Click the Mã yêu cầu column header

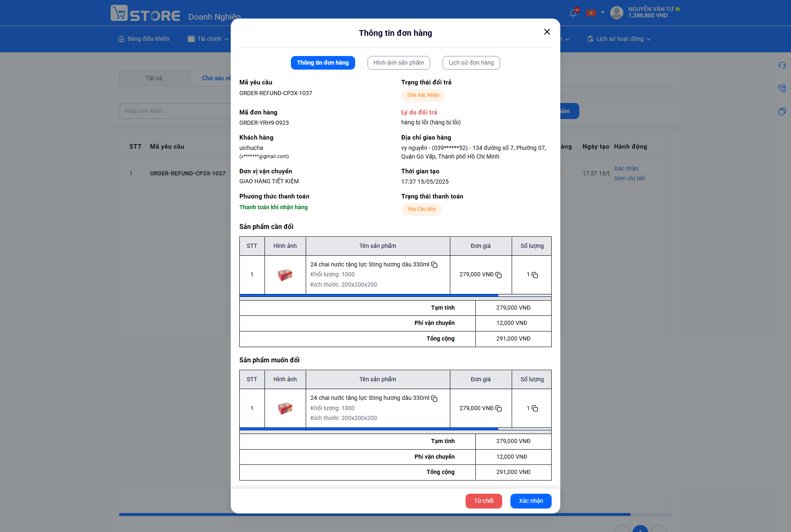[x=167, y=147]
